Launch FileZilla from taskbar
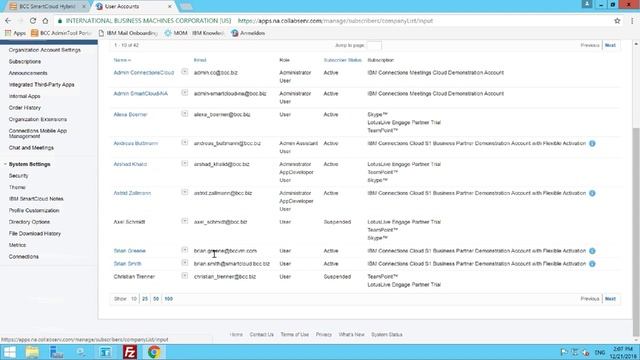This screenshot has width=640, height=360. pyautogui.click(x=130, y=352)
